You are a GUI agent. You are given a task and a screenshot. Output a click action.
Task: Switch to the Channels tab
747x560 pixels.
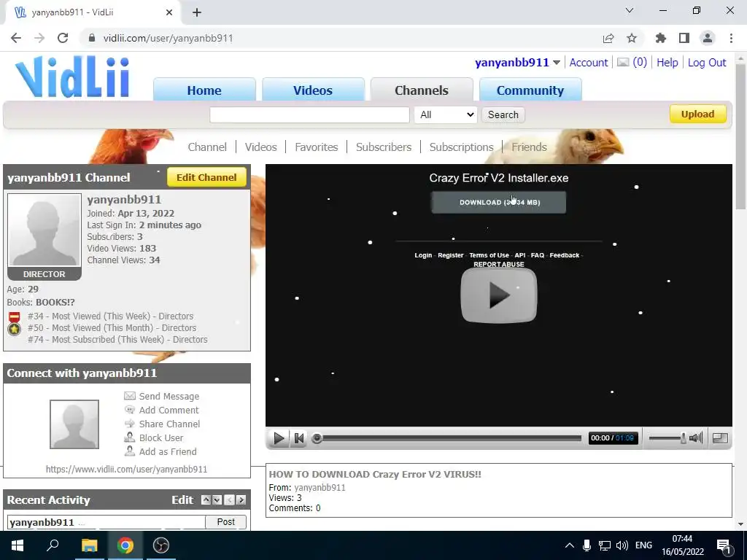coord(422,90)
